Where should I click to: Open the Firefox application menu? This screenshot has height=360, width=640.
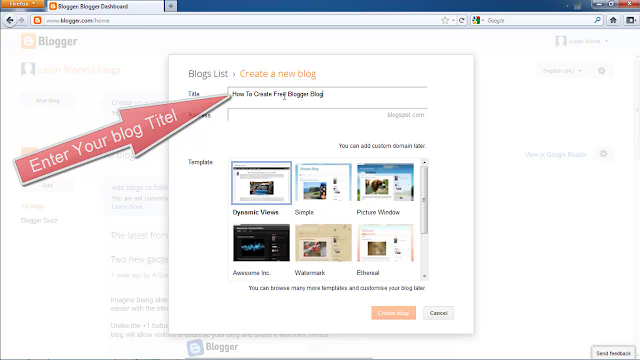[x=22, y=4]
